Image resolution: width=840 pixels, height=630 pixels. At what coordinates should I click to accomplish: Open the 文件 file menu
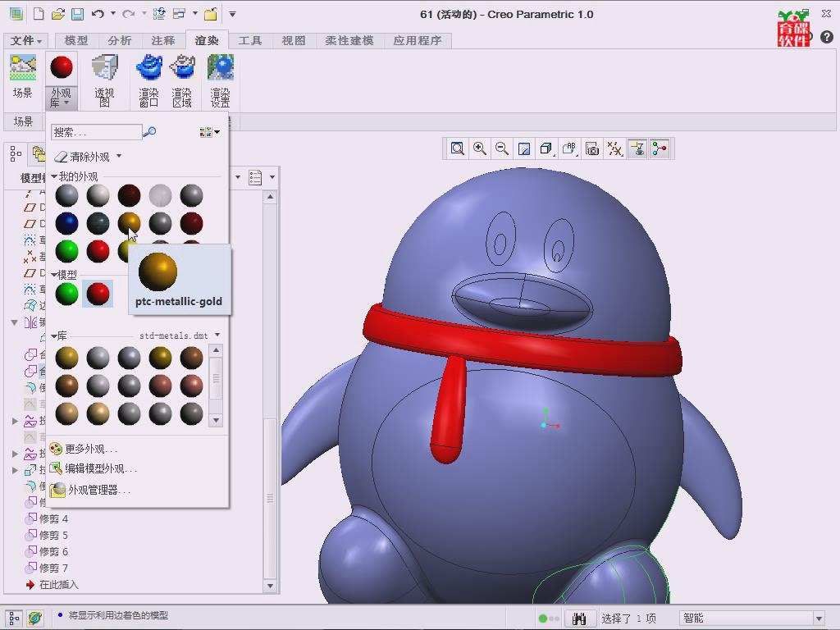(25, 40)
